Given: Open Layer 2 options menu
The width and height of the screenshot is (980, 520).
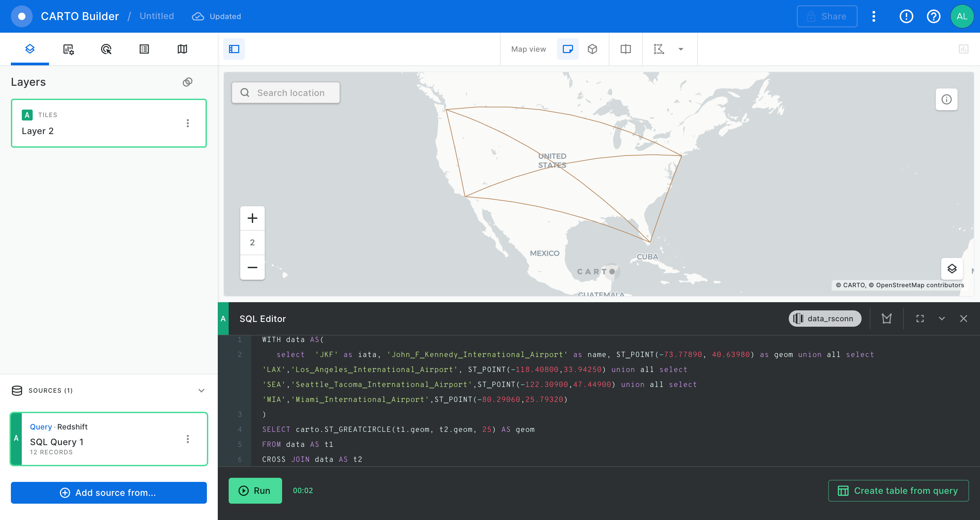Looking at the screenshot, I should pyautogui.click(x=187, y=123).
